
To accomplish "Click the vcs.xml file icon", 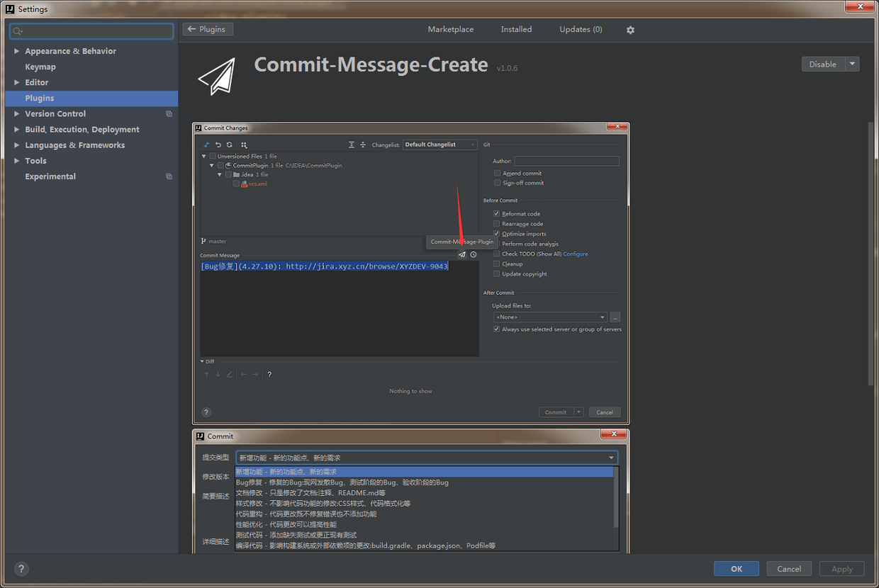I will (245, 183).
